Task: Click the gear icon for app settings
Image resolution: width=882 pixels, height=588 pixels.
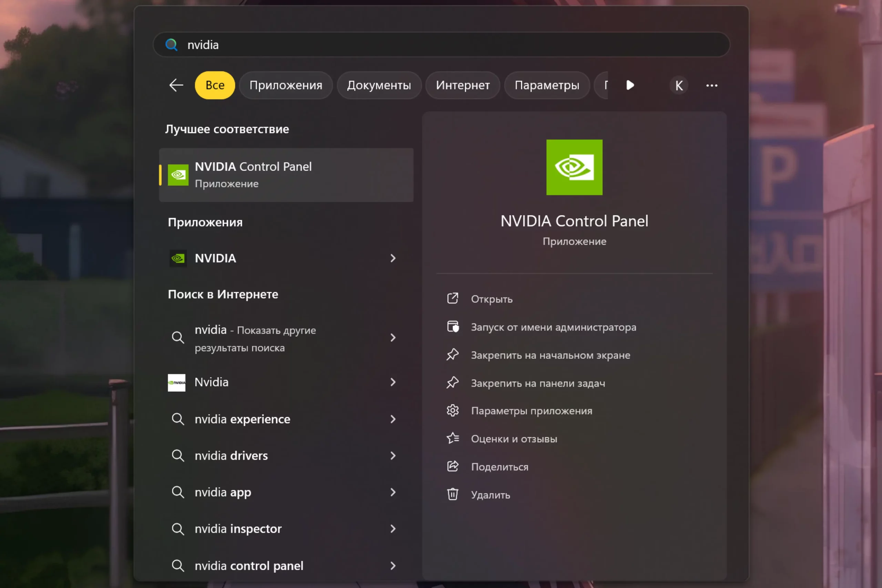Action: (453, 411)
